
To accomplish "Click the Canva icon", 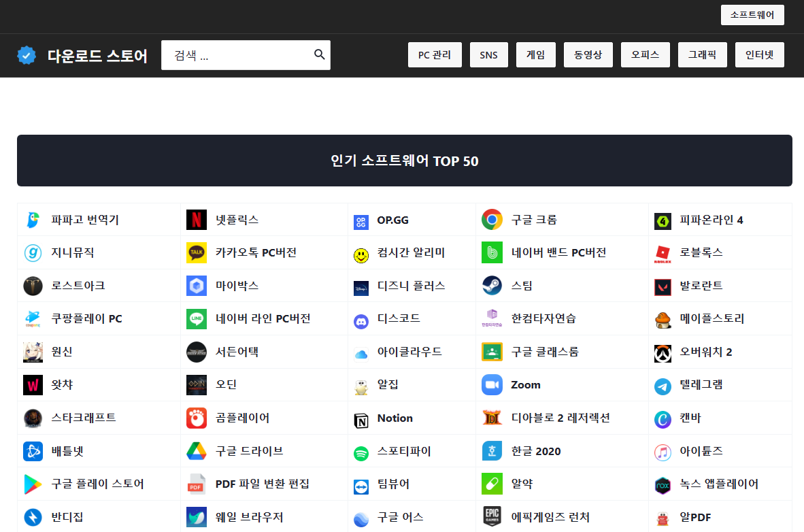I will [x=663, y=420].
